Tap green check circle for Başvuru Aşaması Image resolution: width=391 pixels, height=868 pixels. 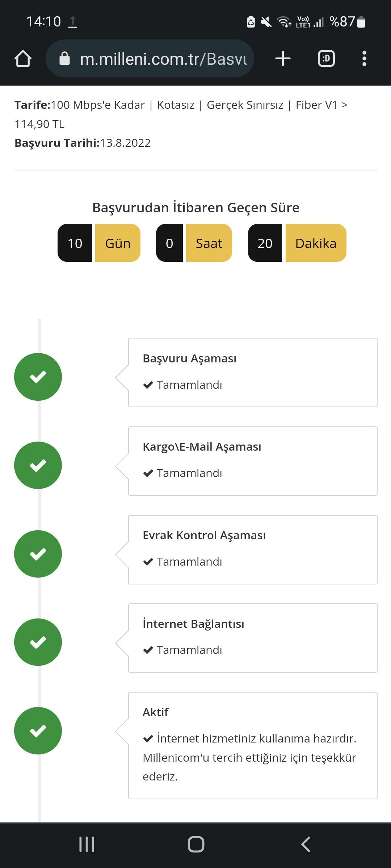[38, 377]
